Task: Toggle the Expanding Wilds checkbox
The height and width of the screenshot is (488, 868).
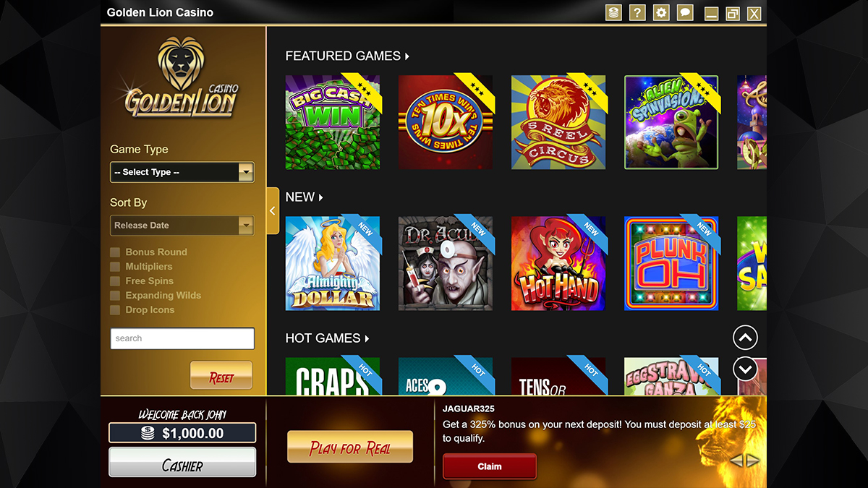Action: (x=115, y=296)
